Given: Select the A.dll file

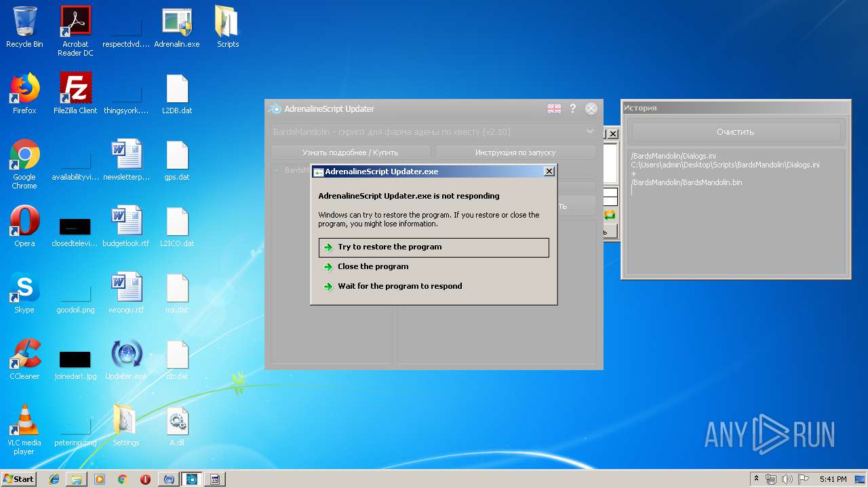Looking at the screenshot, I should click(177, 426).
